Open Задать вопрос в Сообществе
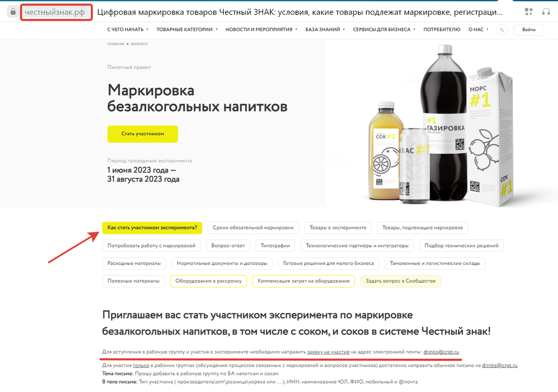This screenshot has width=558, height=392. (x=400, y=281)
